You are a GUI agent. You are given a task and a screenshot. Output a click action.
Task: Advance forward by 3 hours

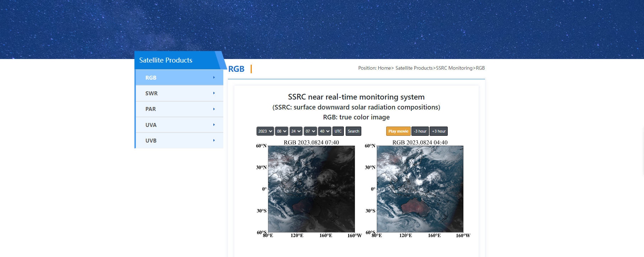pyautogui.click(x=438, y=131)
